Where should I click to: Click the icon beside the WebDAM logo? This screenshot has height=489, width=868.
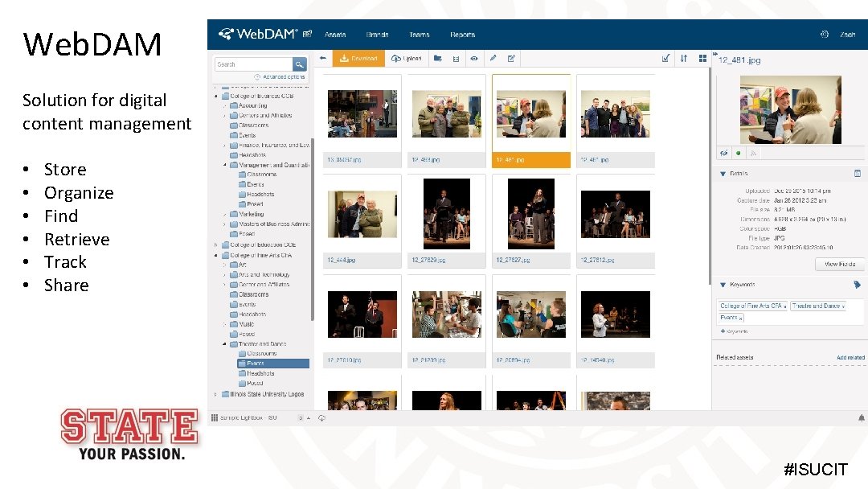click(307, 34)
